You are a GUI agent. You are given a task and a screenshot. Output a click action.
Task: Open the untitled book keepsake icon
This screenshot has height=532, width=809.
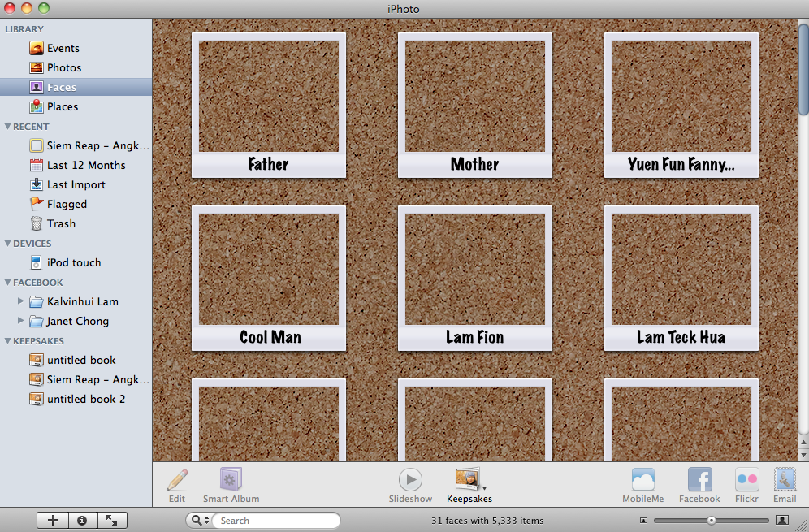36,360
